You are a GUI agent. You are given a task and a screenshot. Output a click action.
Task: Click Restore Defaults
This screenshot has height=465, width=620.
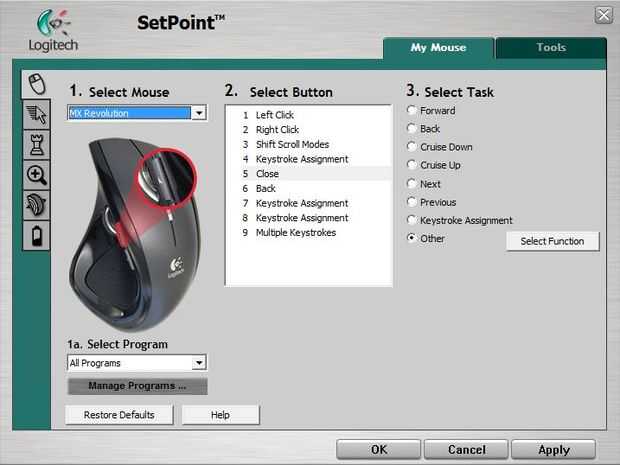119,415
